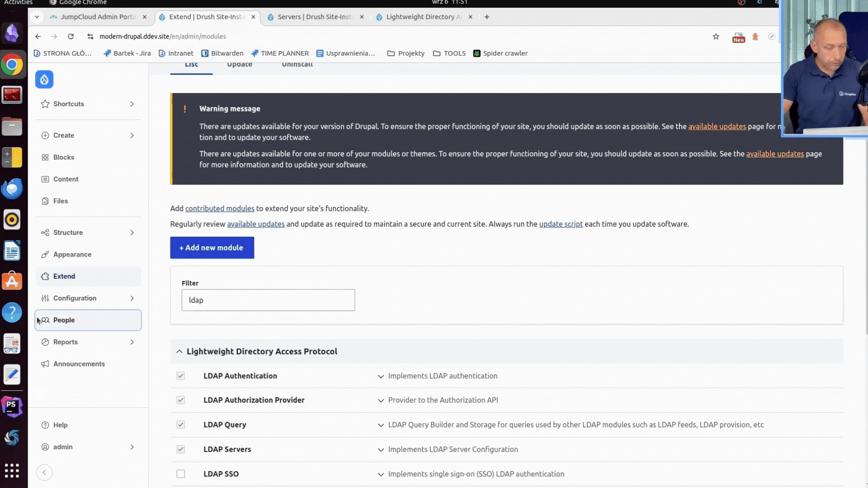Open the Blocks admin menu item
The height and width of the screenshot is (488, 868).
point(64,157)
